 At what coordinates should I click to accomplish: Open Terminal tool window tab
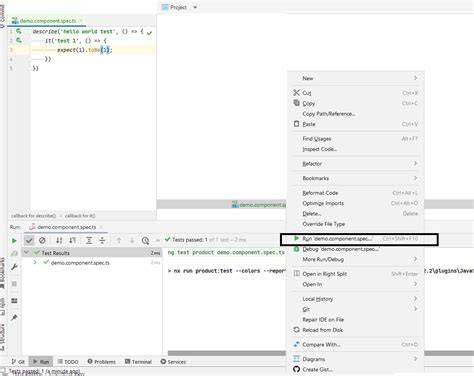(x=138, y=362)
